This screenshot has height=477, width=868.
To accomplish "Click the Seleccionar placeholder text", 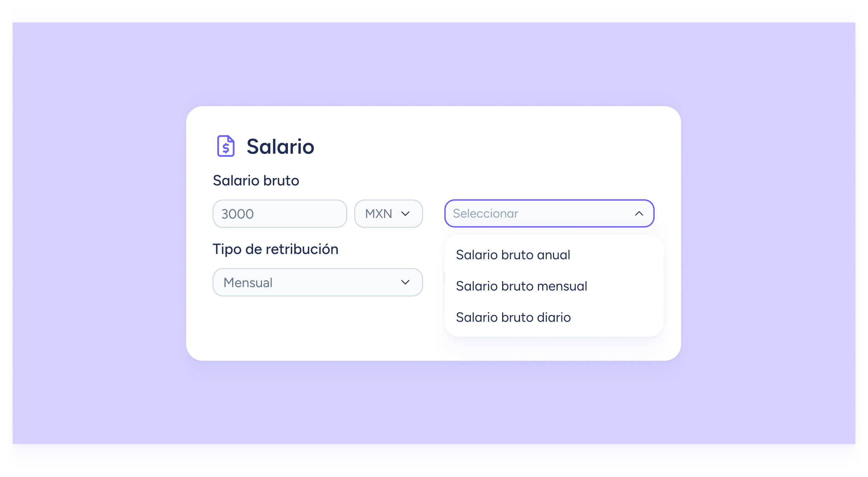I will click(x=485, y=214).
